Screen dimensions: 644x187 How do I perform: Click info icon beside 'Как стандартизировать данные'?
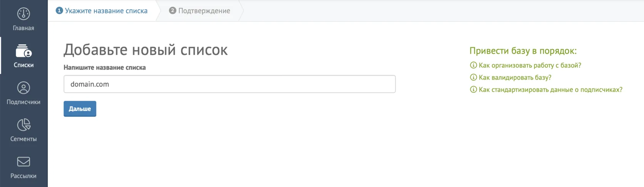pyautogui.click(x=473, y=89)
